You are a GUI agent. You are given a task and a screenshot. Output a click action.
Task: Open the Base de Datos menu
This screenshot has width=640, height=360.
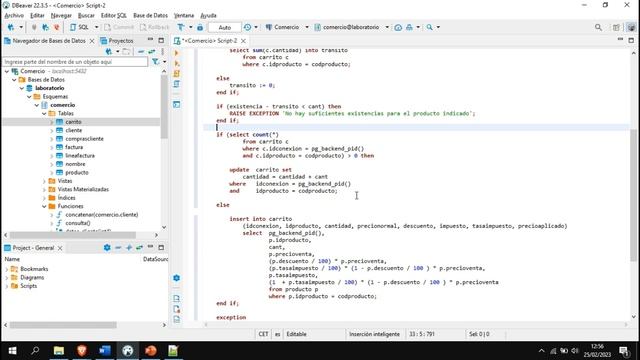150,16
